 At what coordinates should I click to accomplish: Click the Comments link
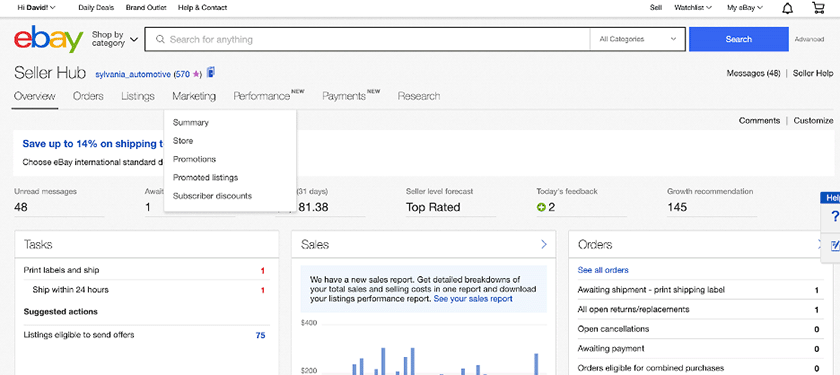759,121
